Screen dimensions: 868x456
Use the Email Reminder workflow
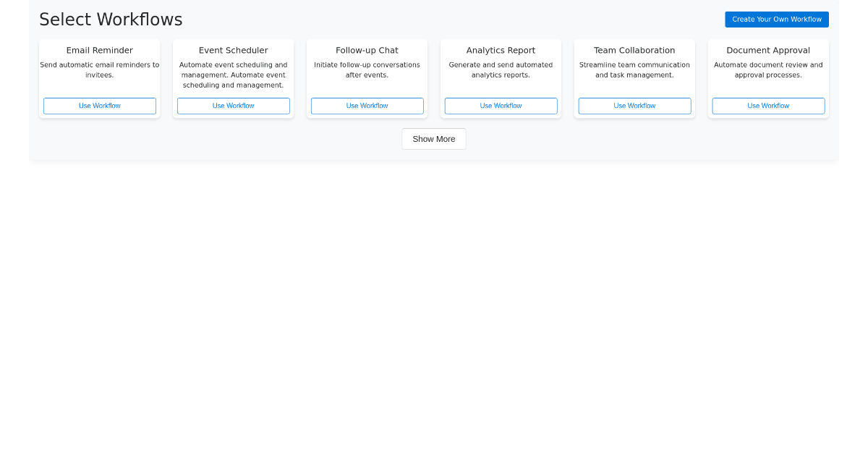99,106
